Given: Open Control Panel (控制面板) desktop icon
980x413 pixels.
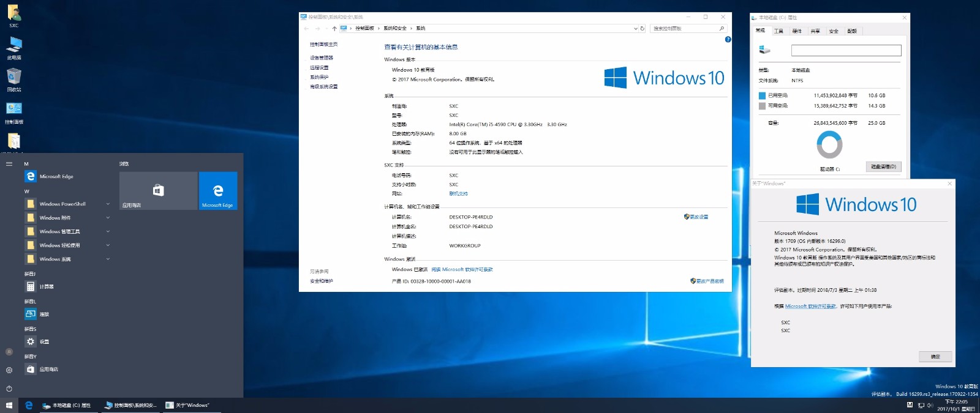Looking at the screenshot, I should 13,113.
